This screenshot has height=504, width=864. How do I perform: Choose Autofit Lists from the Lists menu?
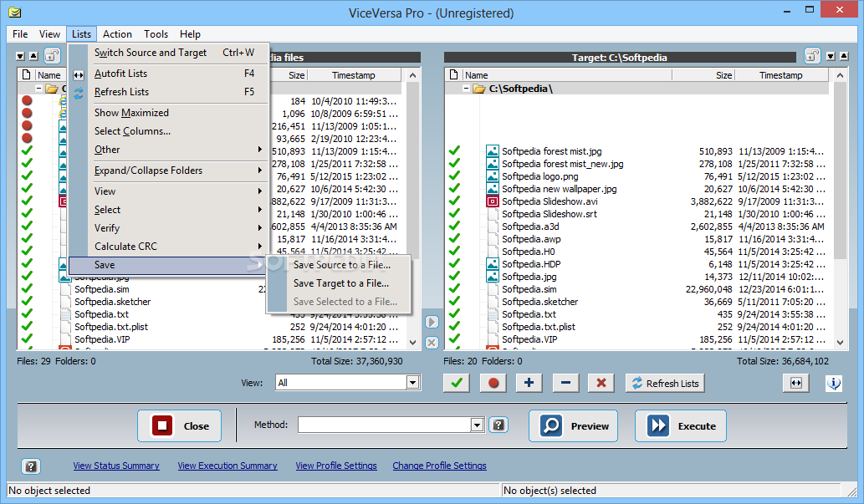point(169,74)
